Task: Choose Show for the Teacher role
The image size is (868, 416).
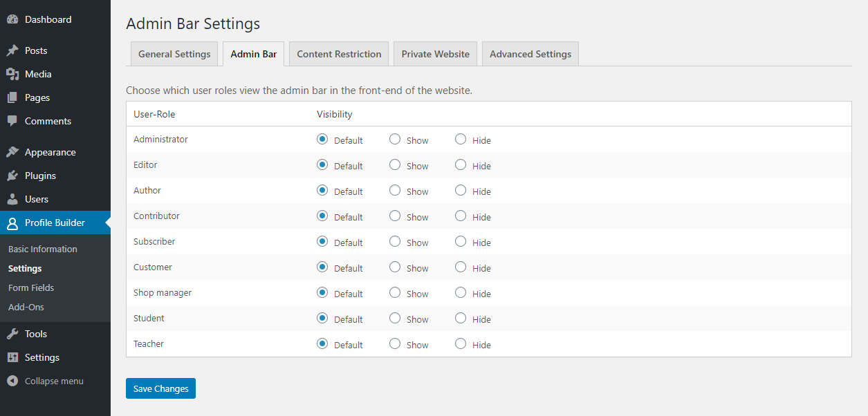Action: 395,343
